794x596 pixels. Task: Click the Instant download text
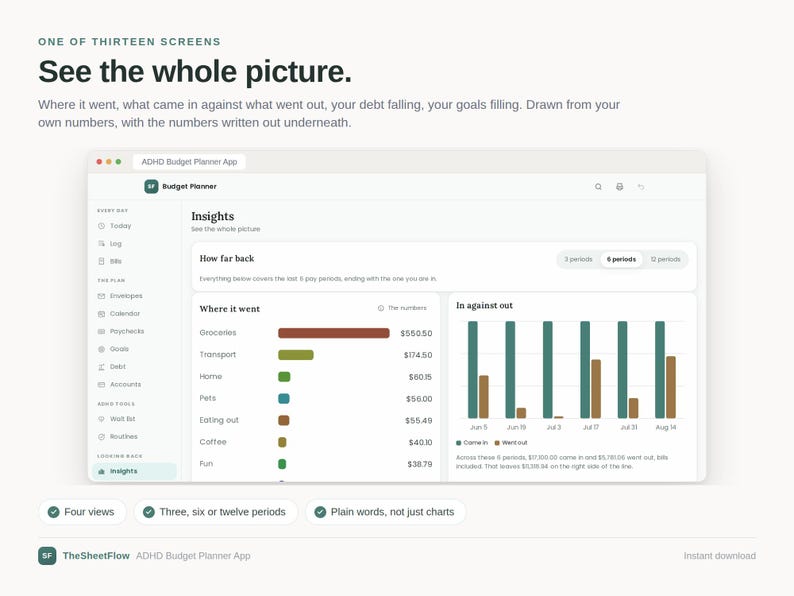tap(720, 556)
